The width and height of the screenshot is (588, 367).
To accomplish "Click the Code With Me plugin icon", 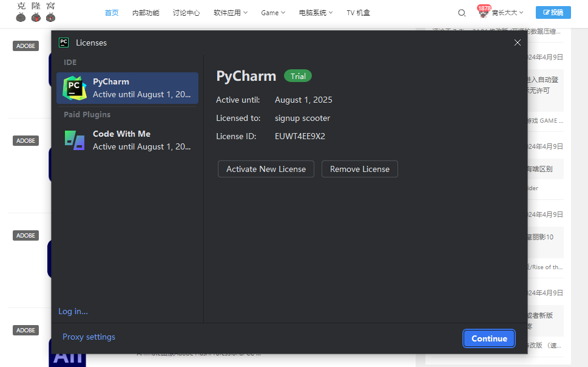I will click(x=75, y=140).
